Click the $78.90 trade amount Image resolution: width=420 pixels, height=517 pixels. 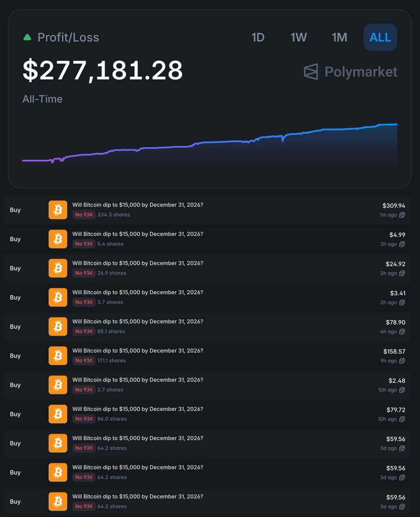point(395,322)
